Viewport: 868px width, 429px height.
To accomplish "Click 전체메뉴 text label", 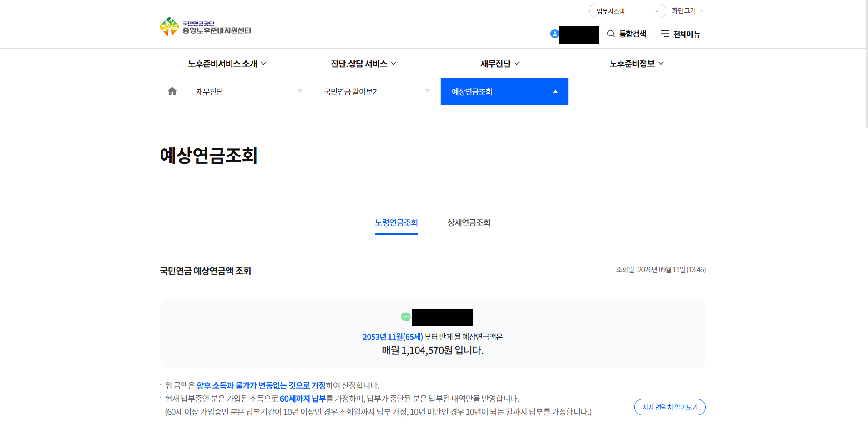I will [x=686, y=34].
